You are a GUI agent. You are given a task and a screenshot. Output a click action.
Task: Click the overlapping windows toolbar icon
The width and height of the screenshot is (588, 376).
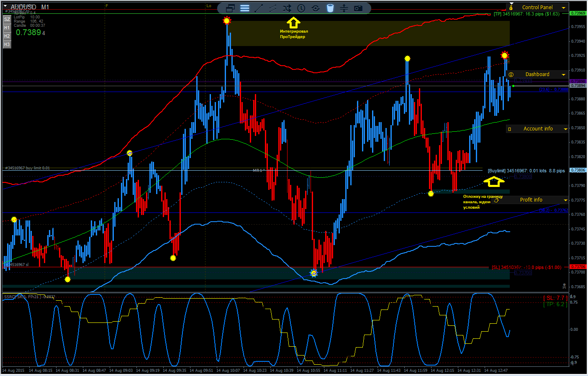pos(230,8)
